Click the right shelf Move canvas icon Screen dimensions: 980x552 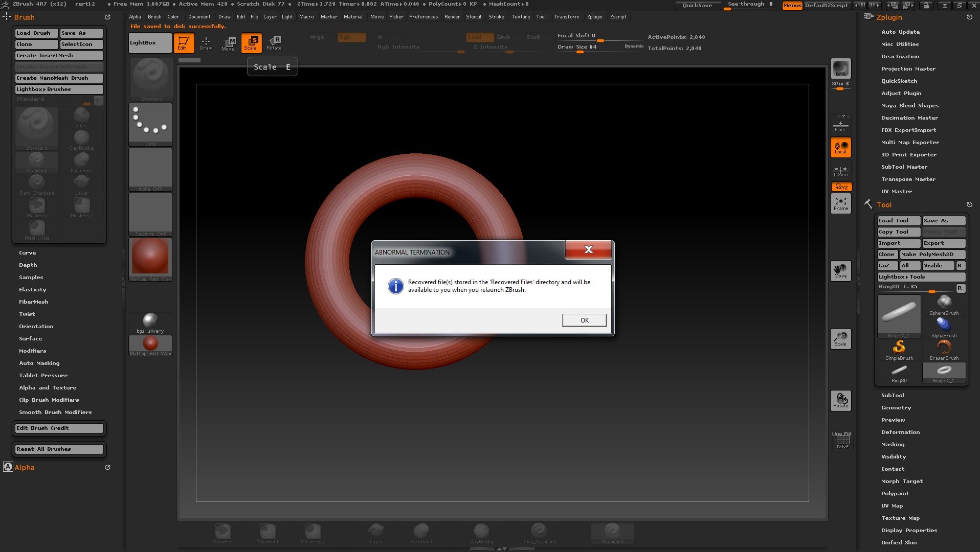[x=840, y=271]
